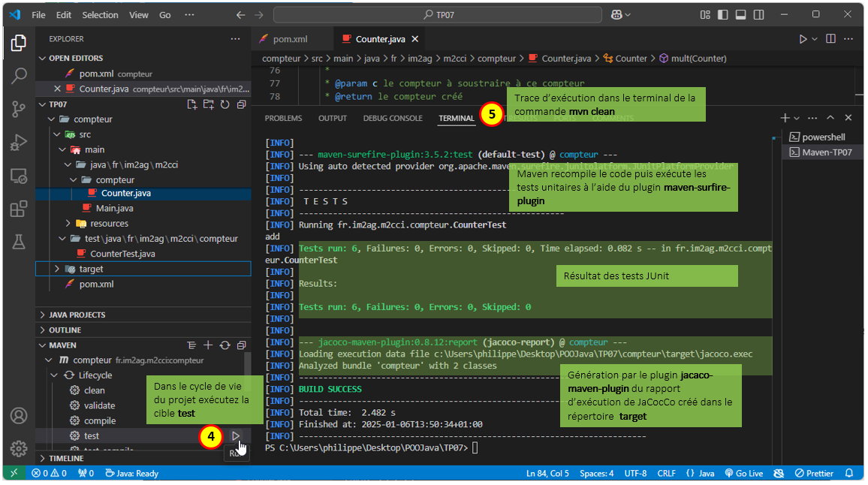Open the Extensions view

click(19, 209)
